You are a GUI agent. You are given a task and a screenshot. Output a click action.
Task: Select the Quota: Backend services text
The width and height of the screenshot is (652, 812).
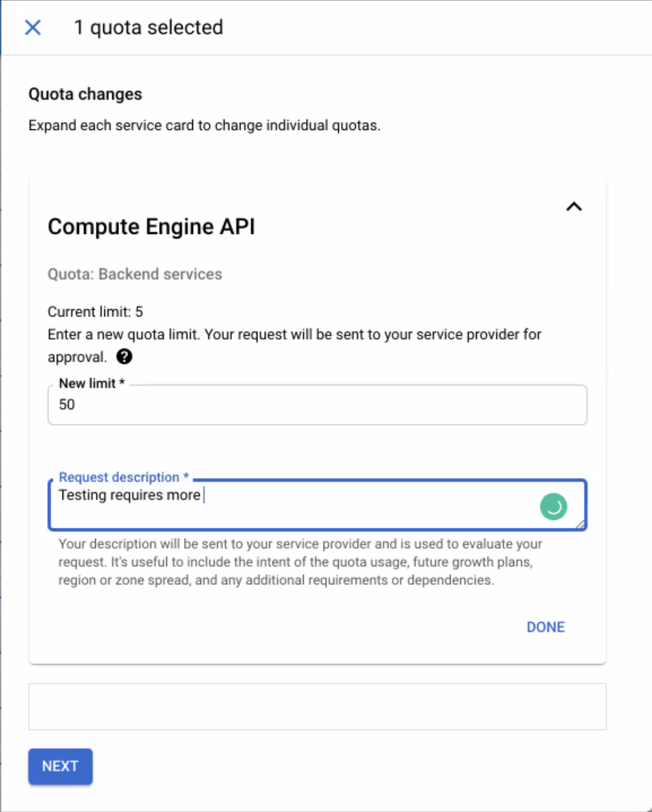(x=135, y=274)
